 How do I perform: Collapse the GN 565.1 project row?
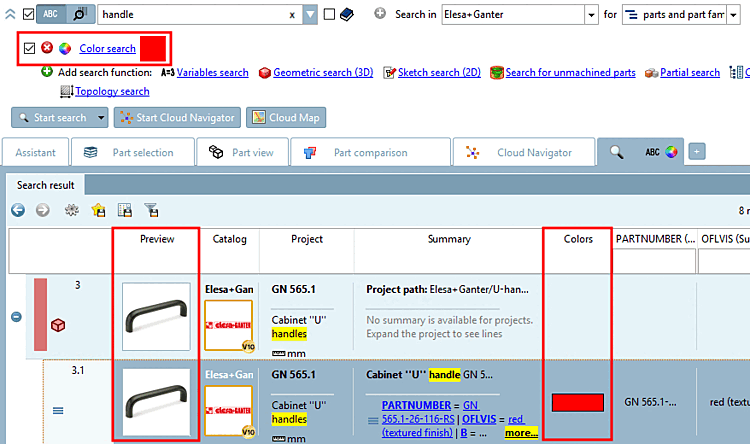click(16, 317)
